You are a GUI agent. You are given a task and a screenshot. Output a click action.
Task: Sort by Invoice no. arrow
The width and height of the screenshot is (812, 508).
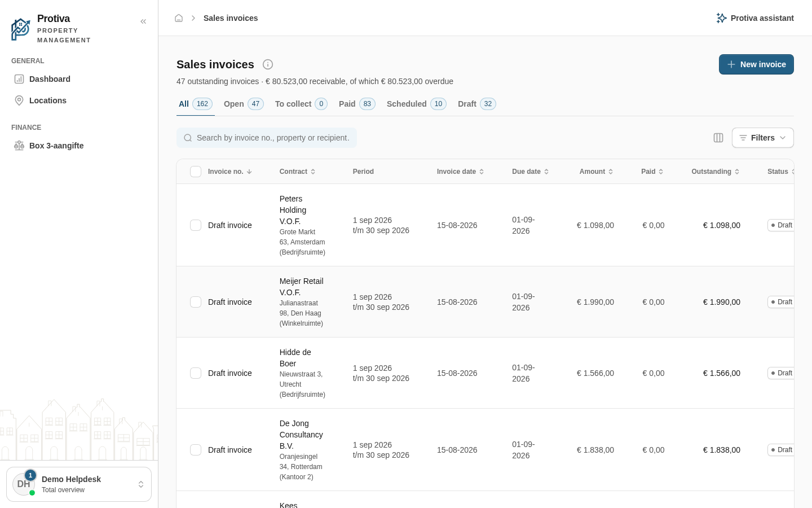pos(249,172)
